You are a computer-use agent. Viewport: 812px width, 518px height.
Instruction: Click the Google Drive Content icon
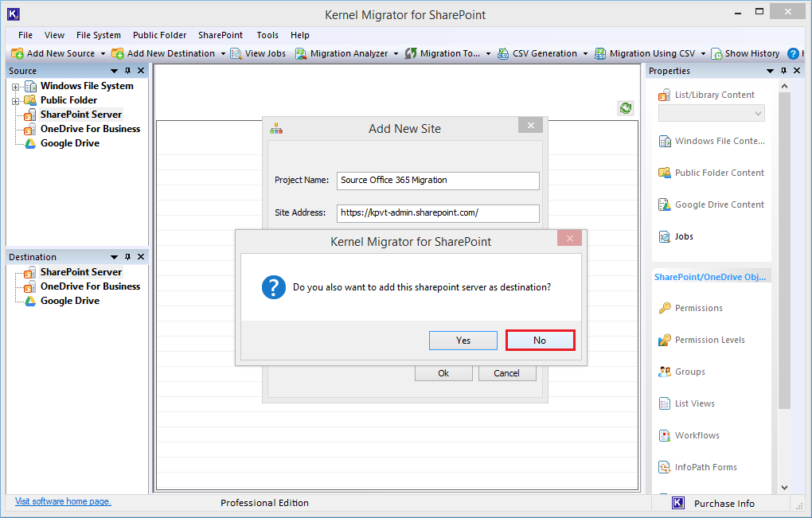(665, 205)
